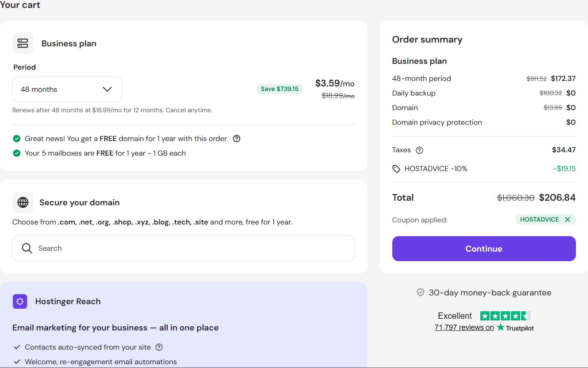Click the $34.47 taxes amount
588x368 pixels.
tap(564, 150)
